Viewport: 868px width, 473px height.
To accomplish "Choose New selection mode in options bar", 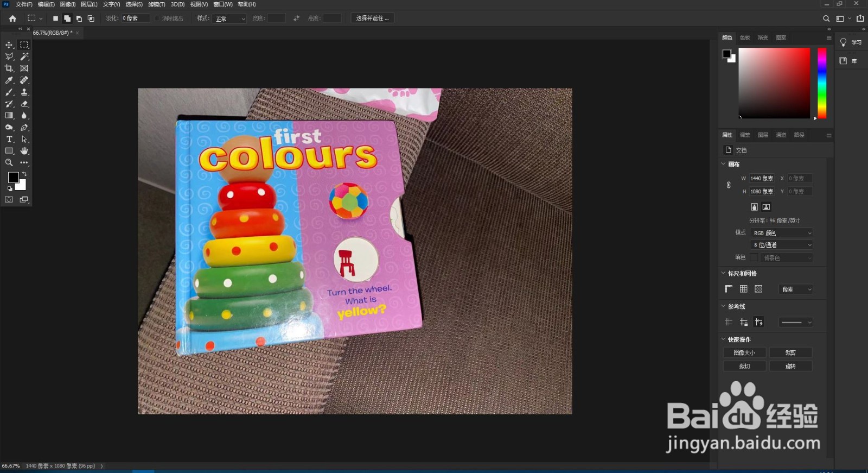I will (x=55, y=18).
